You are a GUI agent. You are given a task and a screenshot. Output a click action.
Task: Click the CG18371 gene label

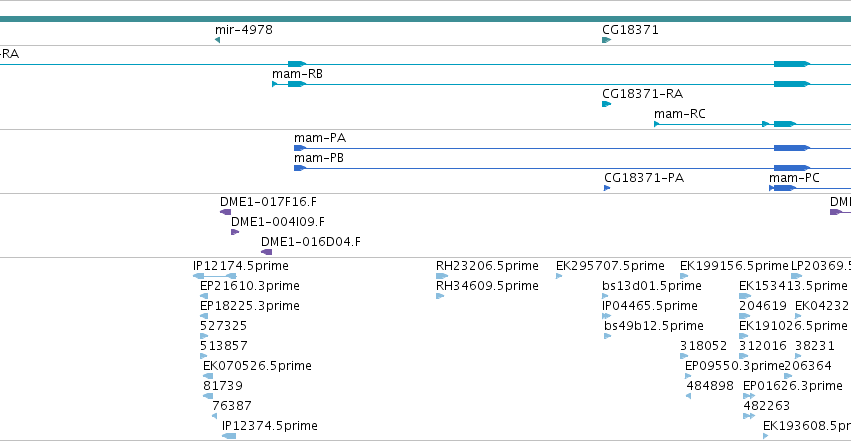(631, 29)
